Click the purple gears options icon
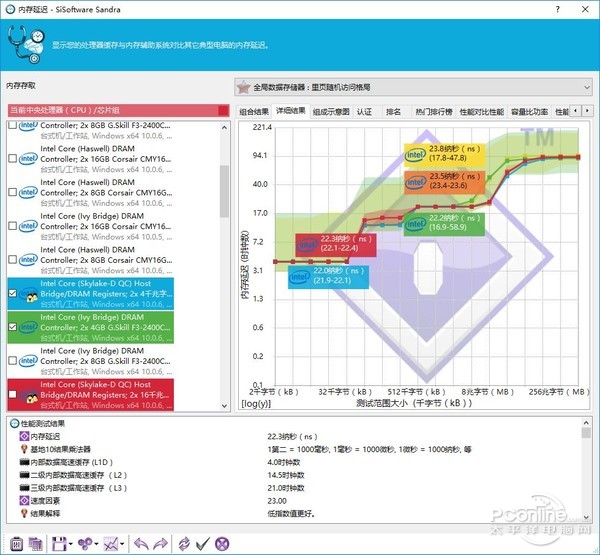The height and width of the screenshot is (555, 600). point(85,544)
